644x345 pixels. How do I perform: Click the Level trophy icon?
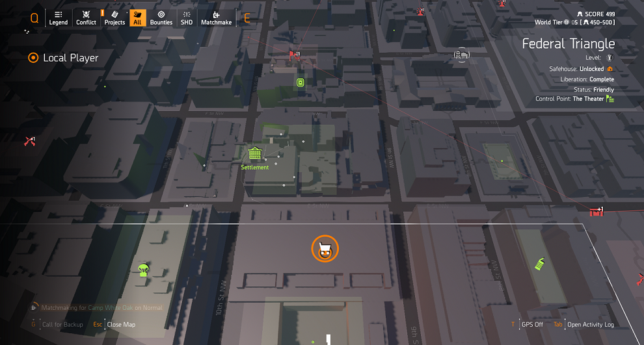610,58
